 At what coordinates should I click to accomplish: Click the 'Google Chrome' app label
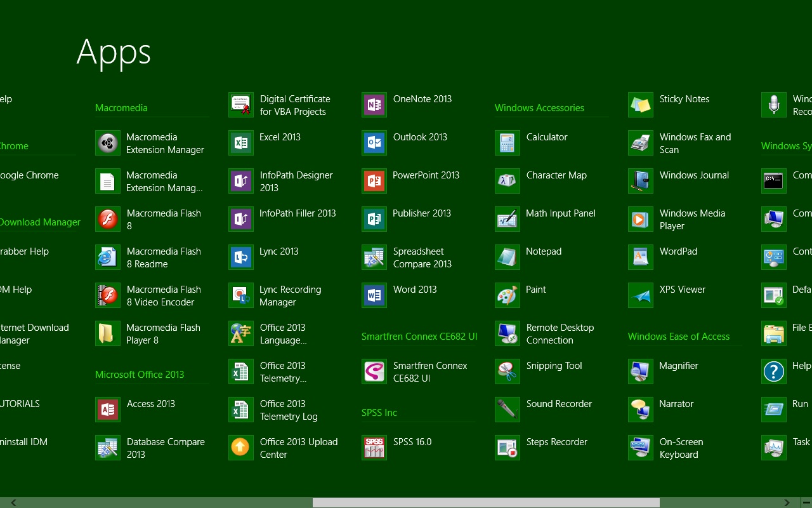[x=29, y=175]
